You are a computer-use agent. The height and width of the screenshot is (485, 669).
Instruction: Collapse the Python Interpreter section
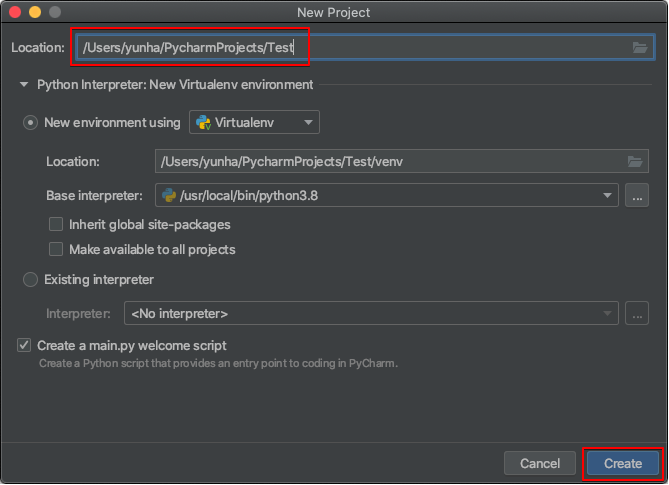(24, 84)
